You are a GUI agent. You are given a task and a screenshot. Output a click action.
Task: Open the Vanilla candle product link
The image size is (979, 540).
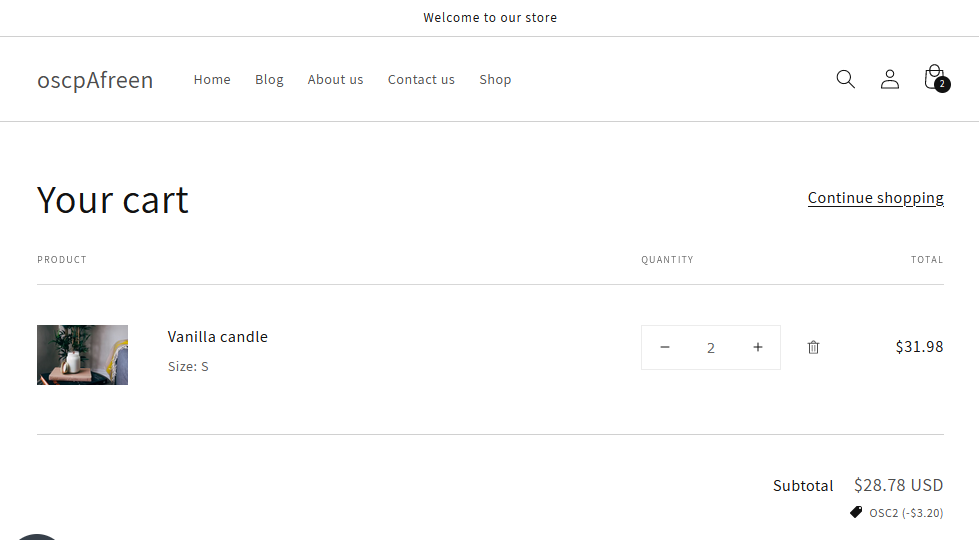coord(217,337)
